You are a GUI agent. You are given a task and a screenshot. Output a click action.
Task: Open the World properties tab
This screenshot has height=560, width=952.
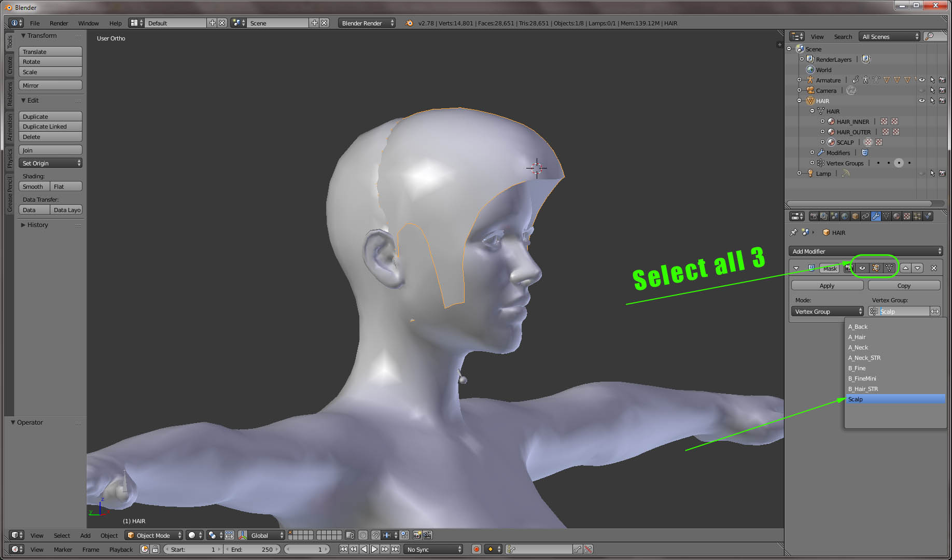pyautogui.click(x=845, y=216)
